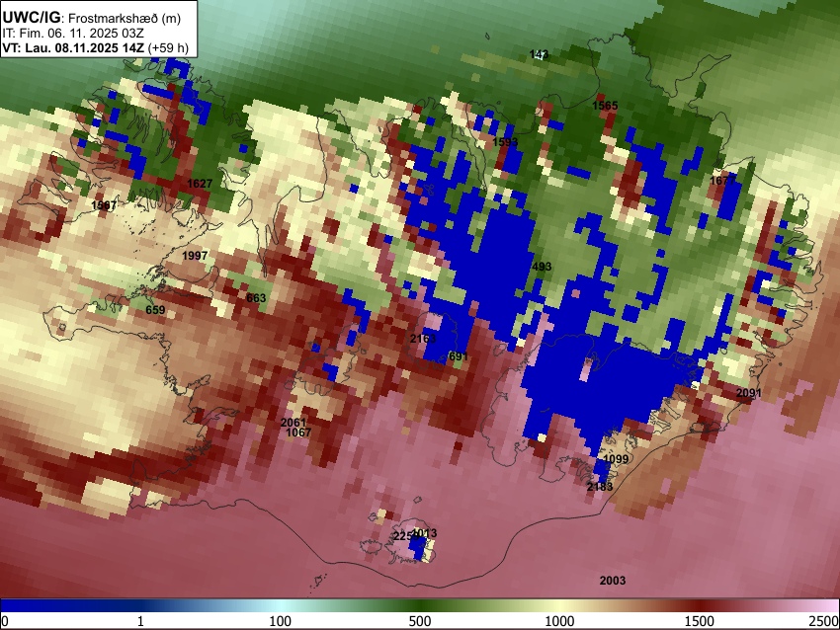Select the map value label 1099
This screenshot has width=840, height=630.
616,459
